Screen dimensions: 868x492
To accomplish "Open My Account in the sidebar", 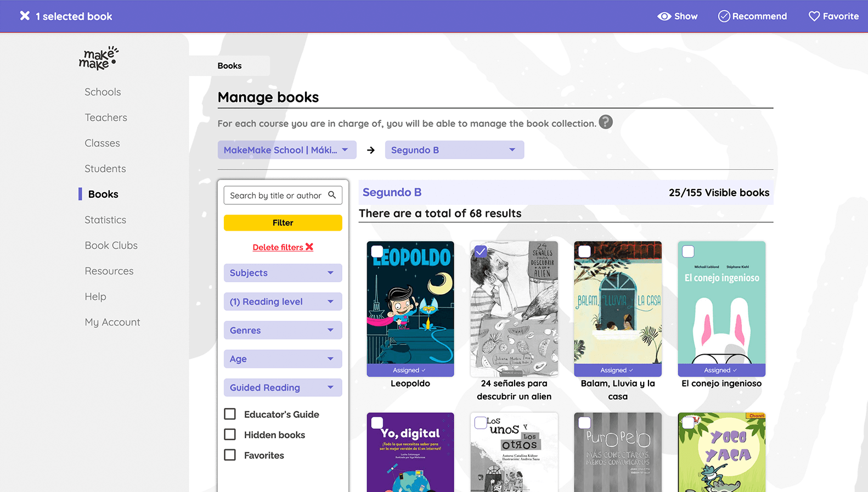I will click(x=112, y=322).
